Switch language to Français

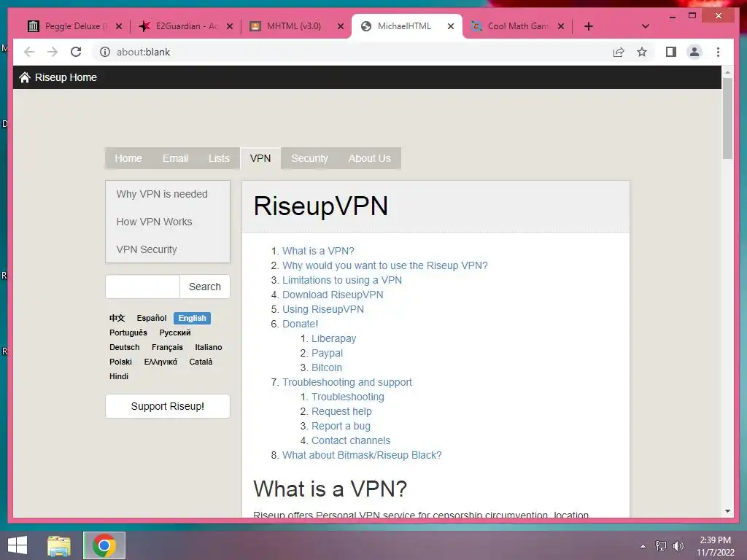point(167,347)
